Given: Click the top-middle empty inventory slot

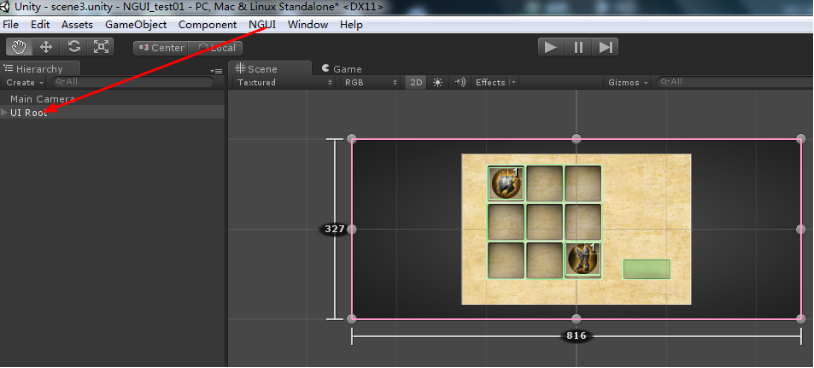Looking at the screenshot, I should (545, 184).
